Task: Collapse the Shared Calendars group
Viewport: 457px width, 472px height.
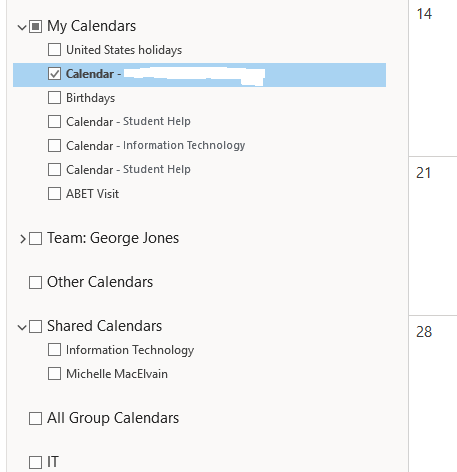Action: pos(22,327)
